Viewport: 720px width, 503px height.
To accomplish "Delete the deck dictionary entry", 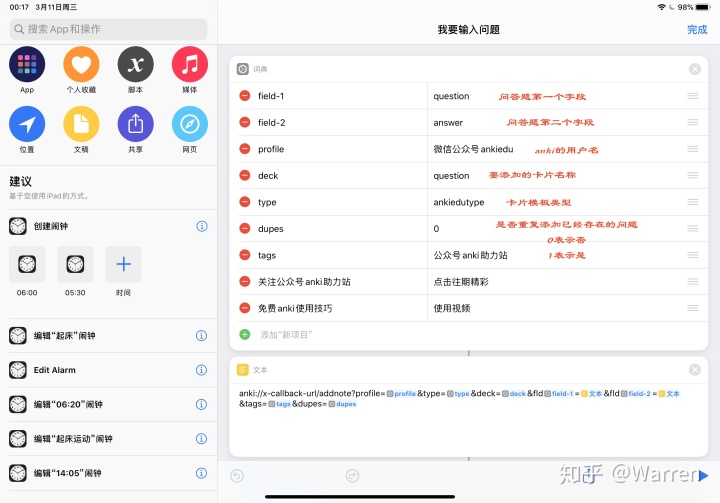I will tap(245, 175).
